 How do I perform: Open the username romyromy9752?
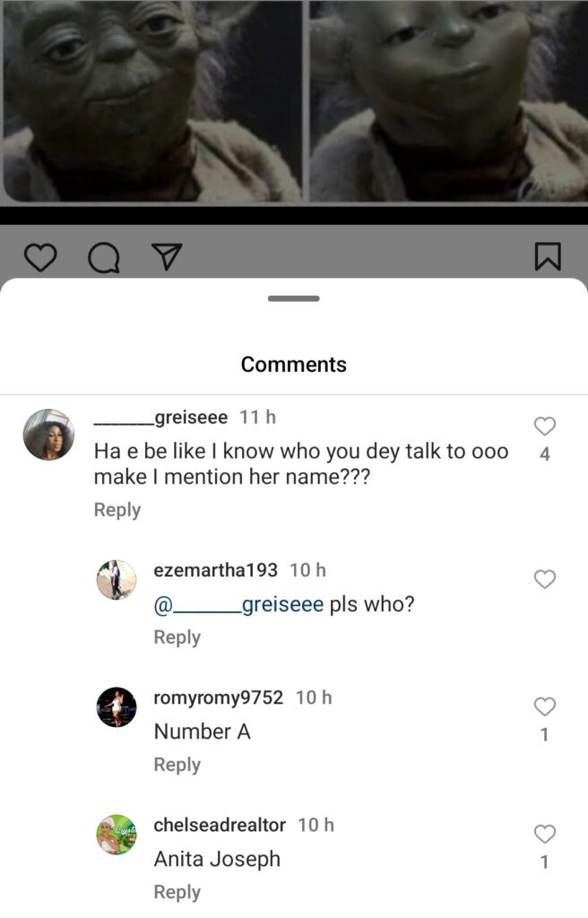pos(218,697)
